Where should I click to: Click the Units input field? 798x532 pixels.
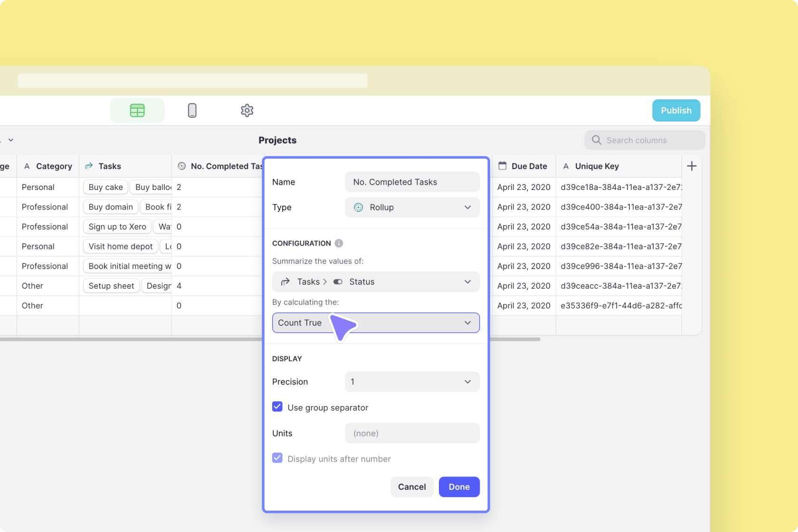(412, 433)
